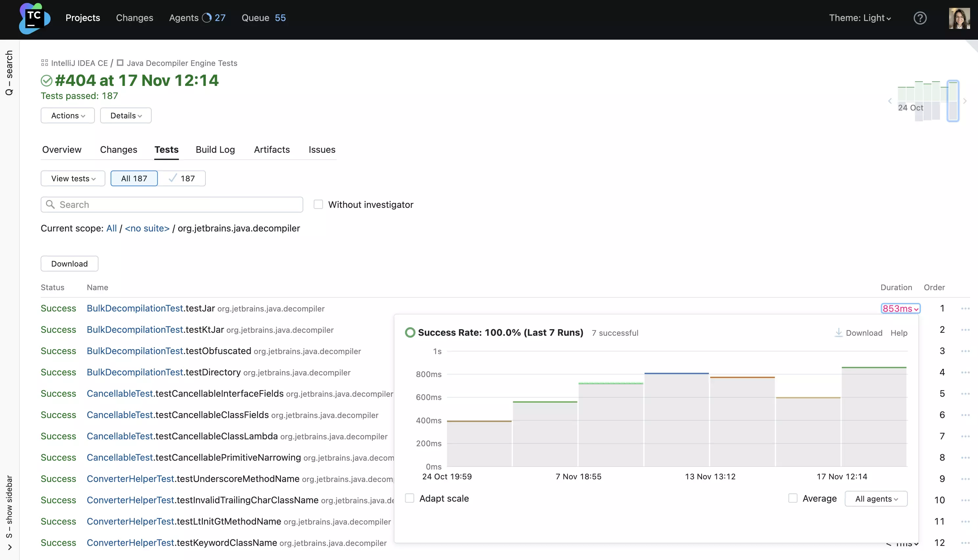978x560 pixels.
Task: Open the Artifacts tab
Action: coord(272,150)
